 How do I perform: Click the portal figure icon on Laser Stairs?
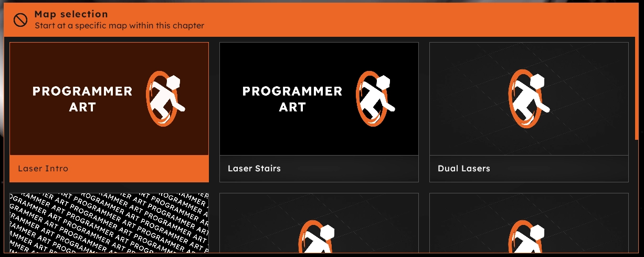point(375,99)
